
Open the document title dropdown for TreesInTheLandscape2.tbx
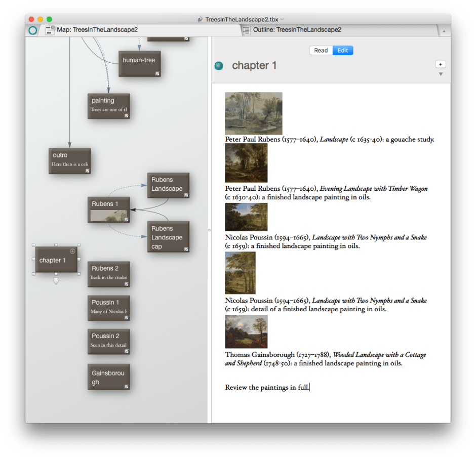282,19
